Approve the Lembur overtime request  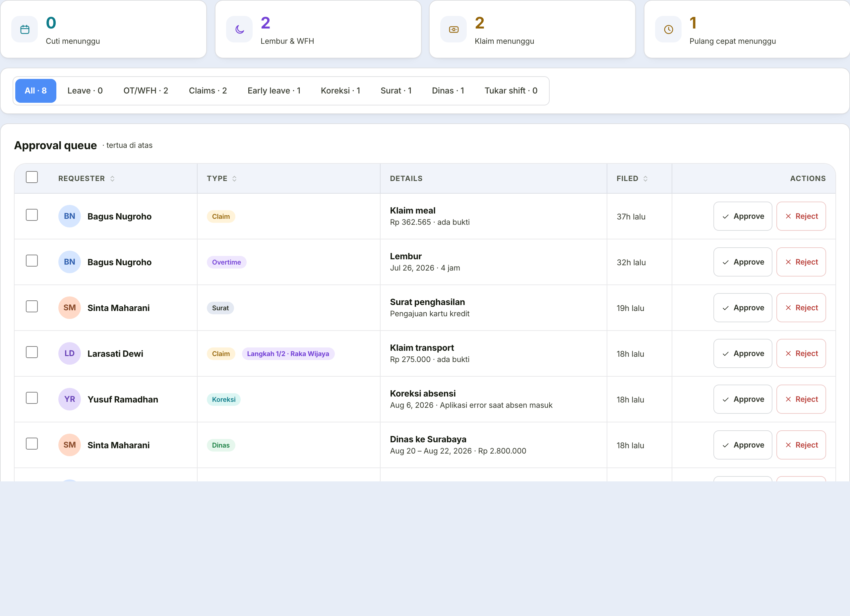click(x=743, y=262)
